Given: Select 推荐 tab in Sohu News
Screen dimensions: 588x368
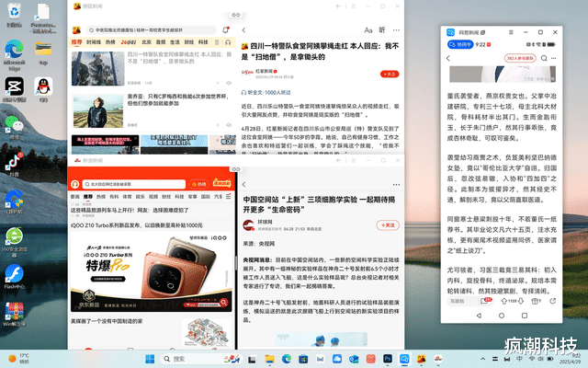Looking at the screenshot, I should pyautogui.click(x=76, y=42).
